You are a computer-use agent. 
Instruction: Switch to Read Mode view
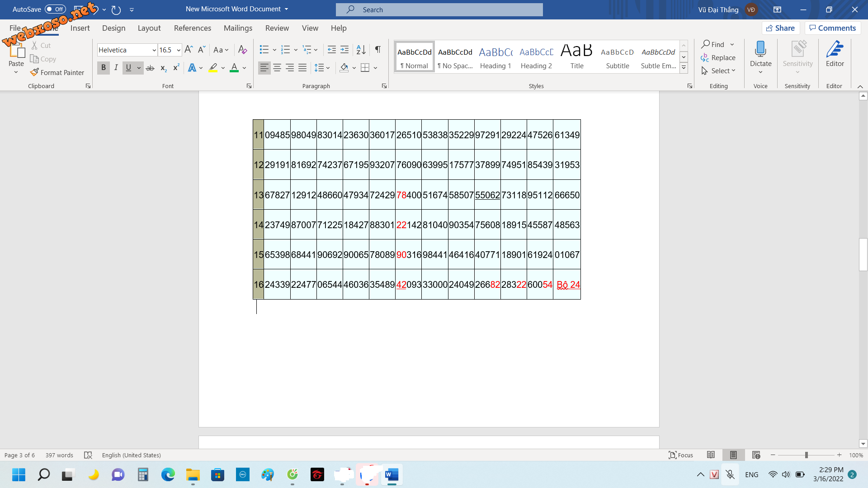(x=711, y=455)
